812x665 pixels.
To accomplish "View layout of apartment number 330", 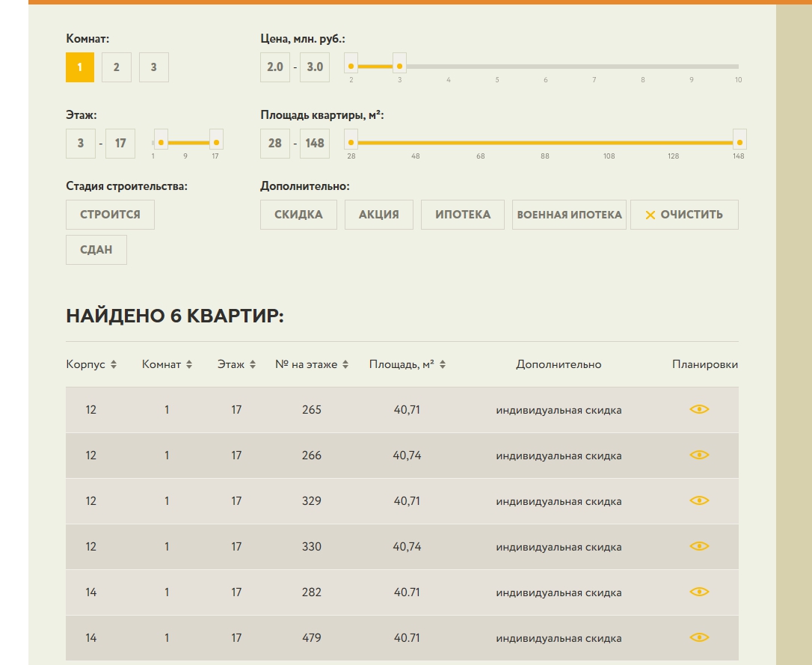I will click(698, 546).
